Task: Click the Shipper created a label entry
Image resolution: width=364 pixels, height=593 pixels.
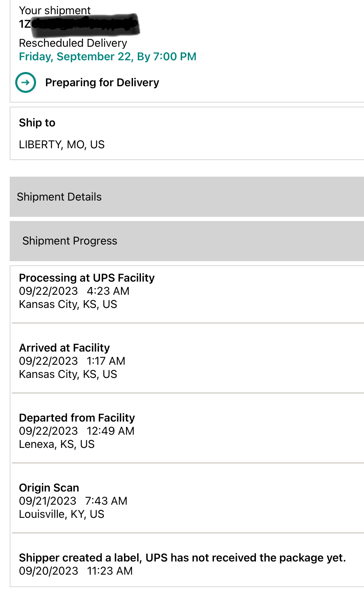Action: tap(182, 558)
